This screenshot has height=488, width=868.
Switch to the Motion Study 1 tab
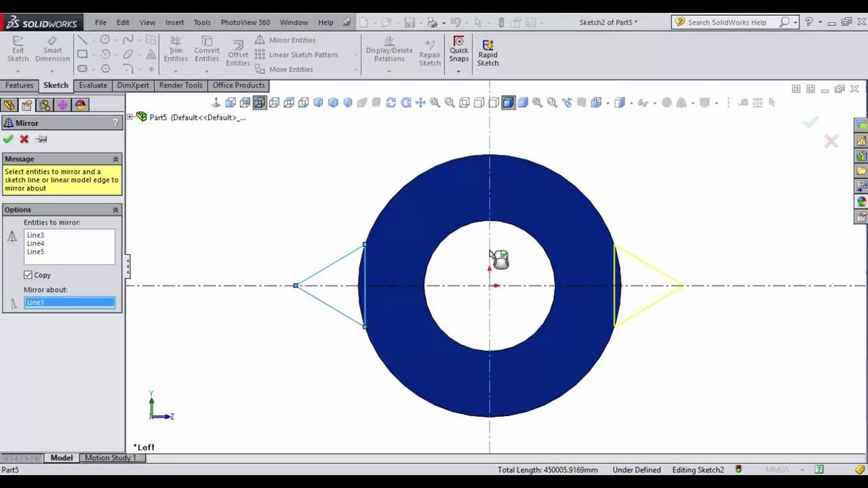(x=110, y=458)
